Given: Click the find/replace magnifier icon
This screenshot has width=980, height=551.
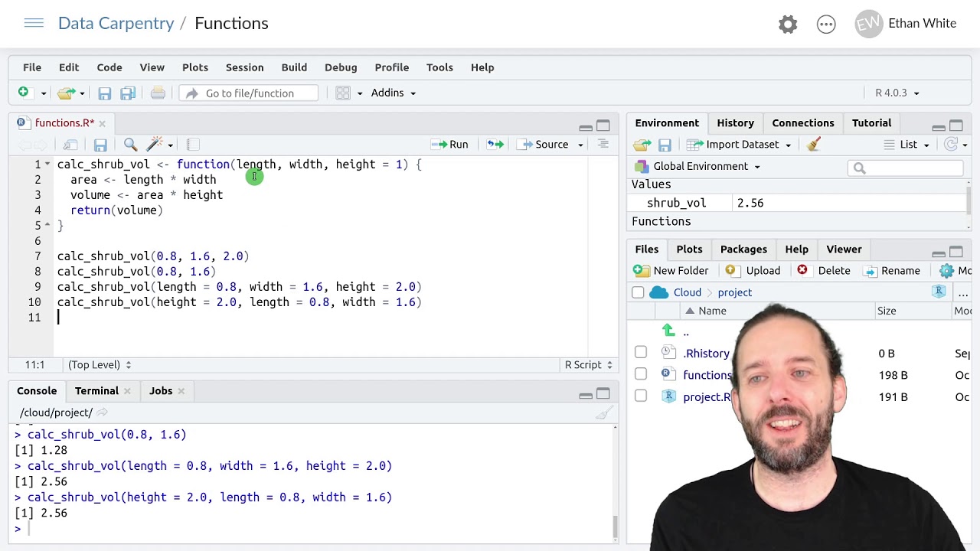Looking at the screenshot, I should click(130, 144).
